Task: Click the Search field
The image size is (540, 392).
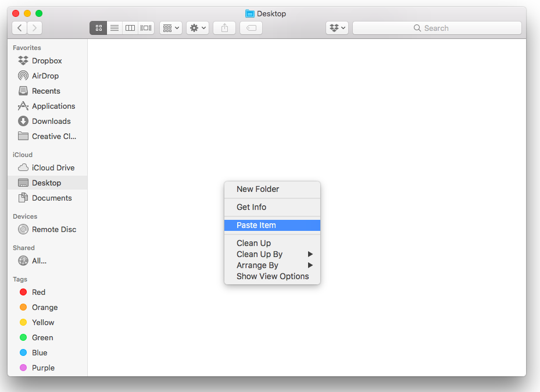Action: point(437,28)
